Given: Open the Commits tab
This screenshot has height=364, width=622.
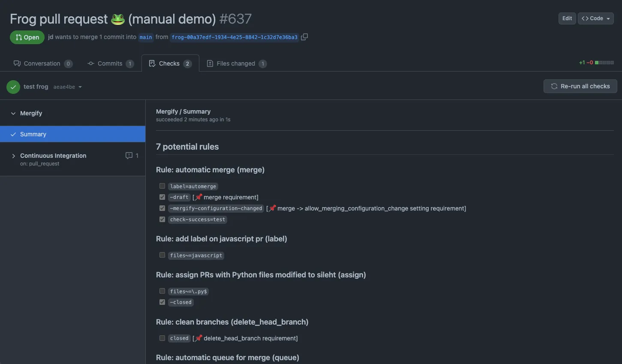Looking at the screenshot, I should coord(110,63).
